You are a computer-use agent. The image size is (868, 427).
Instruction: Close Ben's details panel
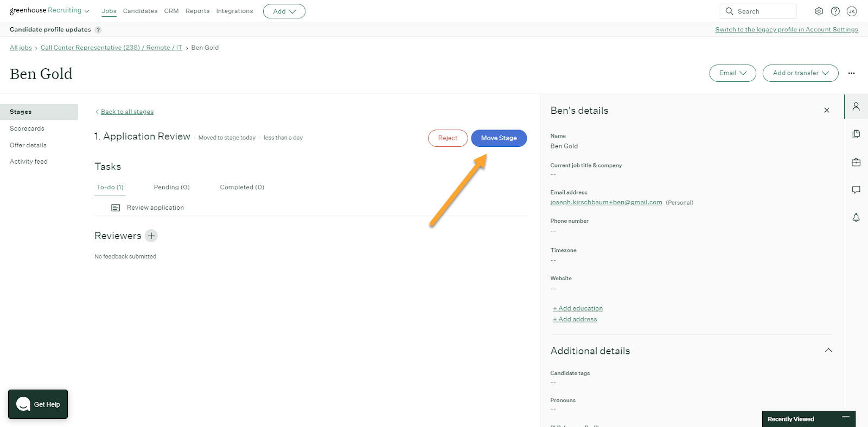click(827, 110)
